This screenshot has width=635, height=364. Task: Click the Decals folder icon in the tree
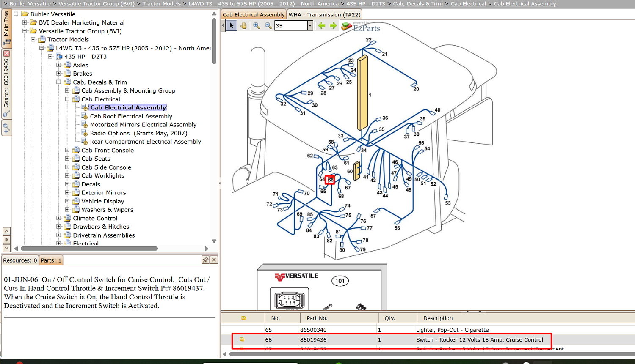76,184
